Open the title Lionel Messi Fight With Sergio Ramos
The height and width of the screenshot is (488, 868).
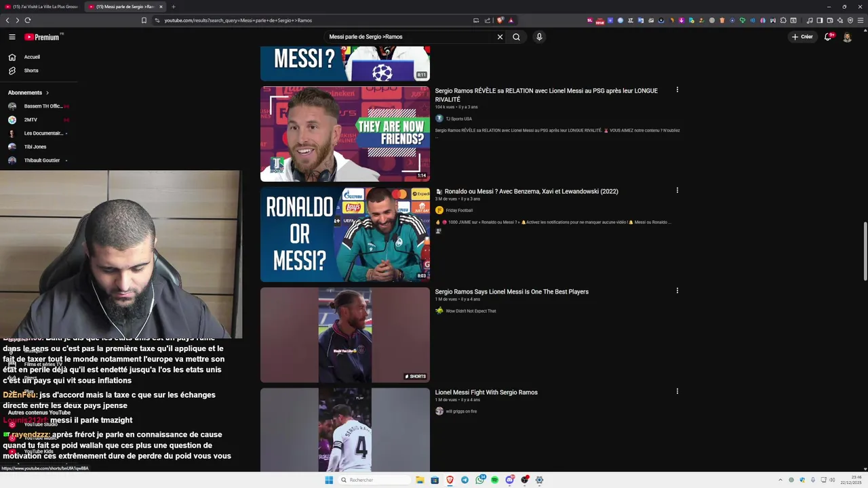[x=486, y=392]
